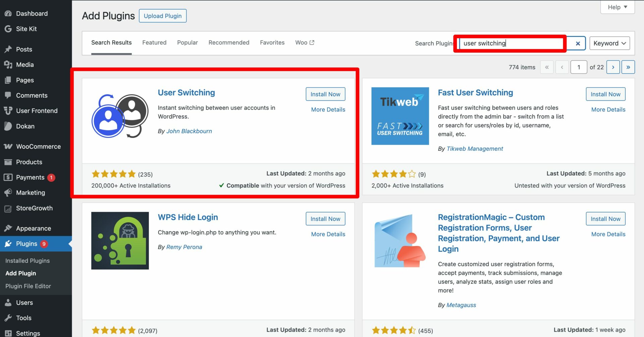
Task: Click the Dokan icon in sidebar
Action: (x=8, y=126)
